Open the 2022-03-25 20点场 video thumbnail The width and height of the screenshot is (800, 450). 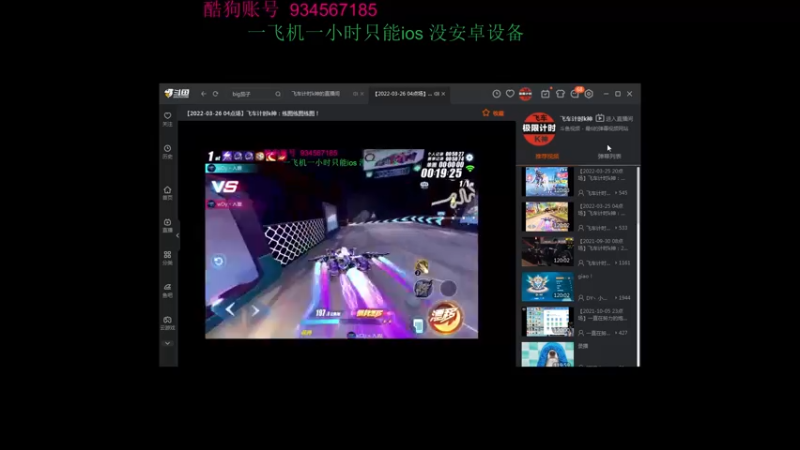(x=547, y=181)
